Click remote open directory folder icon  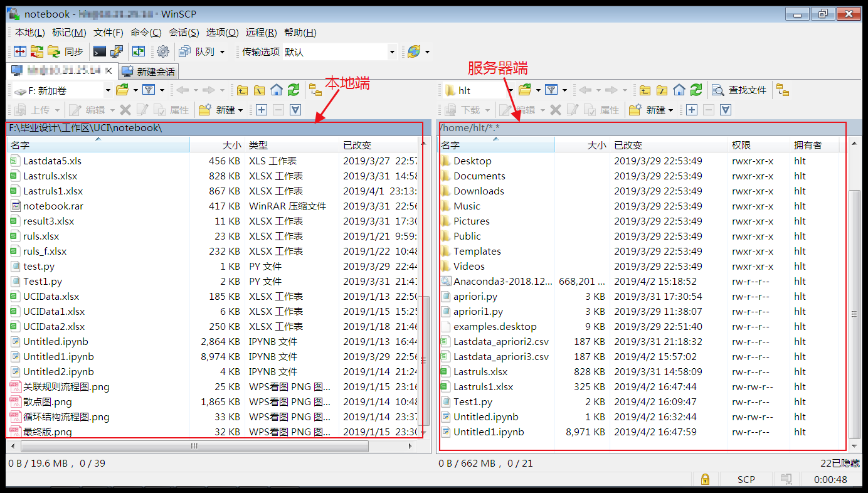point(524,90)
